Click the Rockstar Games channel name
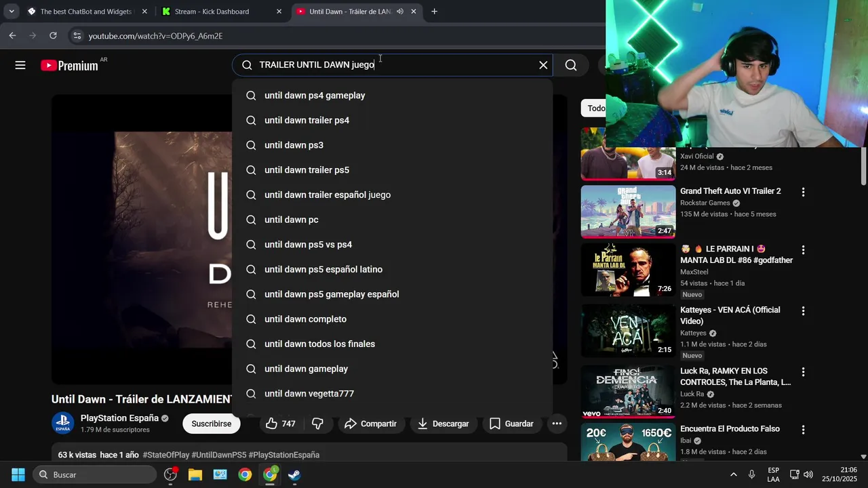 coord(705,203)
